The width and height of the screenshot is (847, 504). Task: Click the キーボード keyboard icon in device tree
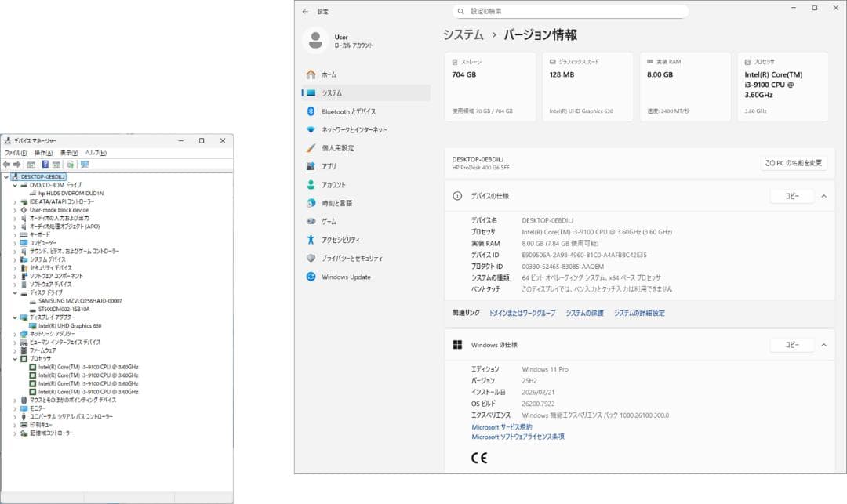tap(24, 234)
